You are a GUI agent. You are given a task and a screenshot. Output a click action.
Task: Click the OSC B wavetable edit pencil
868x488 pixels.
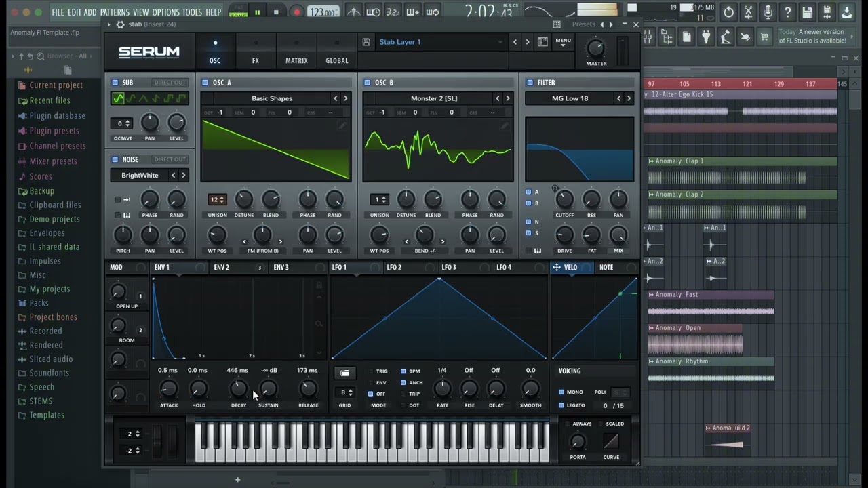click(x=504, y=125)
